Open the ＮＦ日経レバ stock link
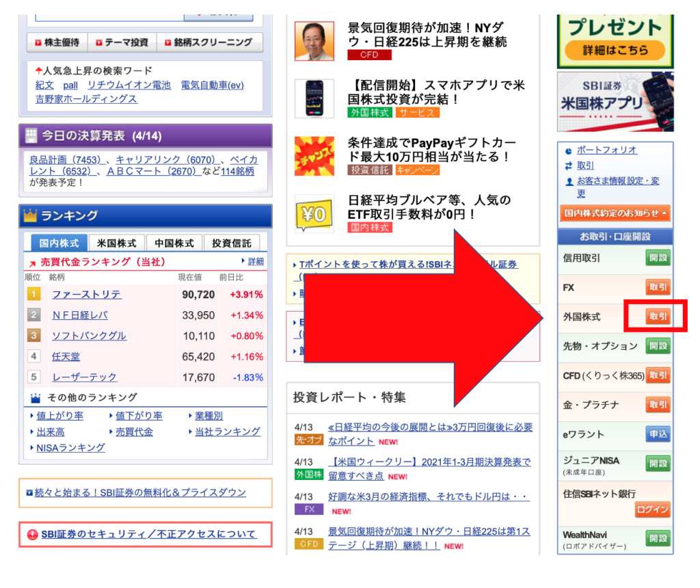This screenshot has width=700, height=588. coord(80,315)
